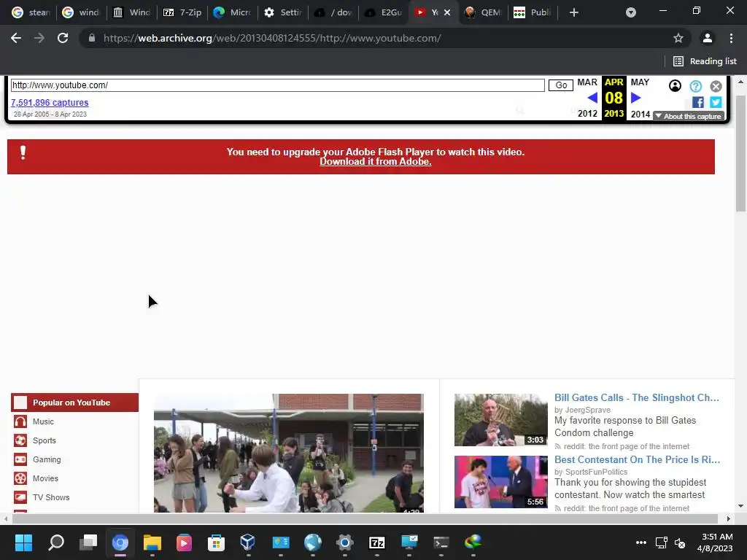Viewport: 747px width, 560px height.
Task: Reload the archived YouTube page
Action: (63, 38)
